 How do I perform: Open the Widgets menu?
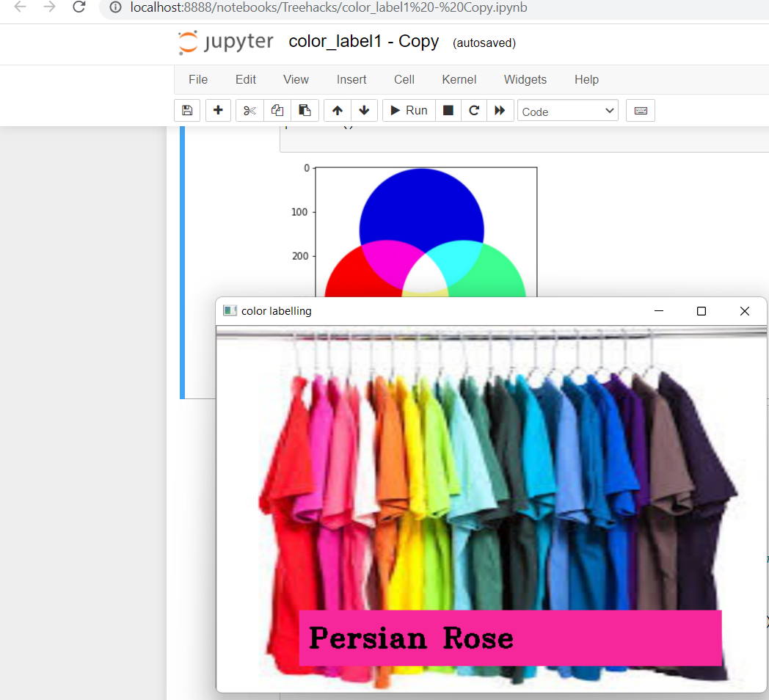[525, 79]
